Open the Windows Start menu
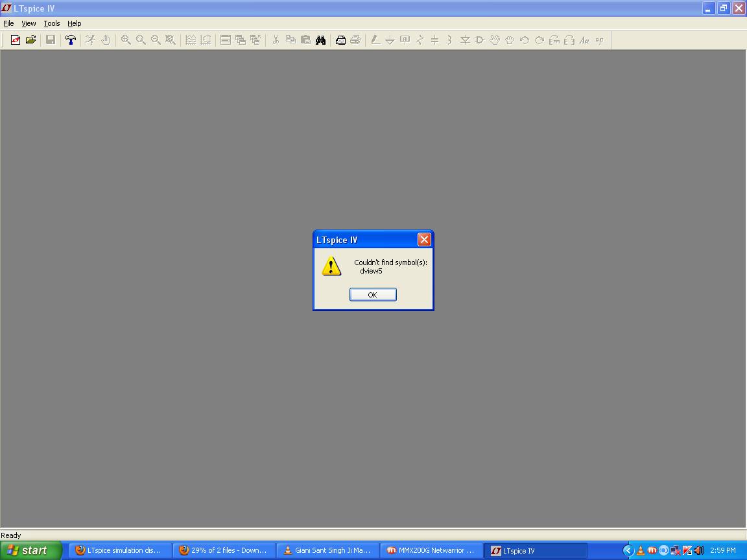The width and height of the screenshot is (747, 560). 30,550
